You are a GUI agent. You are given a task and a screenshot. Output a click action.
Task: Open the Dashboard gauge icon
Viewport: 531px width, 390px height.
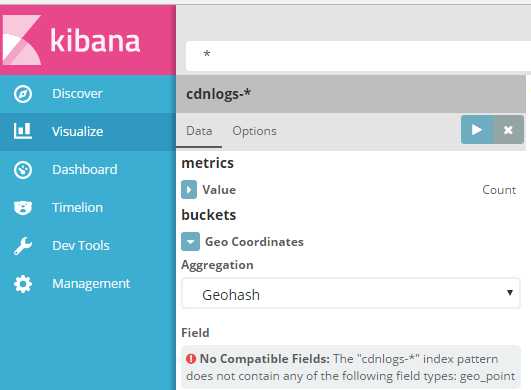click(23, 170)
